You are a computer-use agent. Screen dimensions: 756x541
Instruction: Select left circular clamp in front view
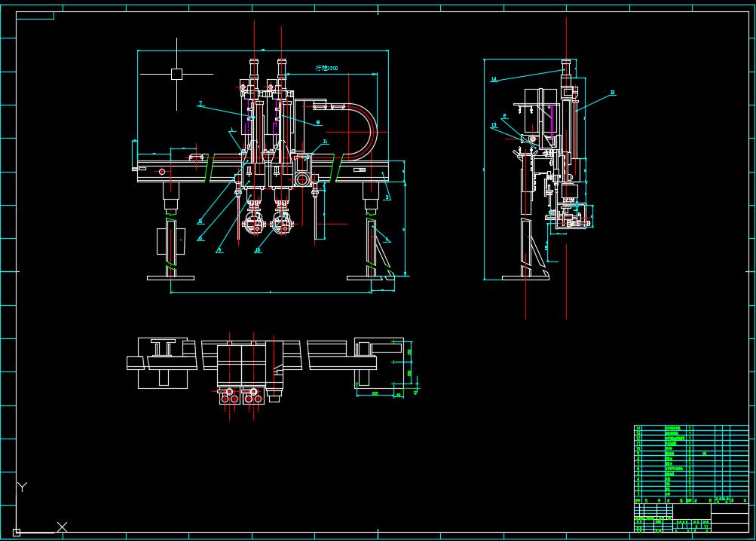(x=252, y=223)
